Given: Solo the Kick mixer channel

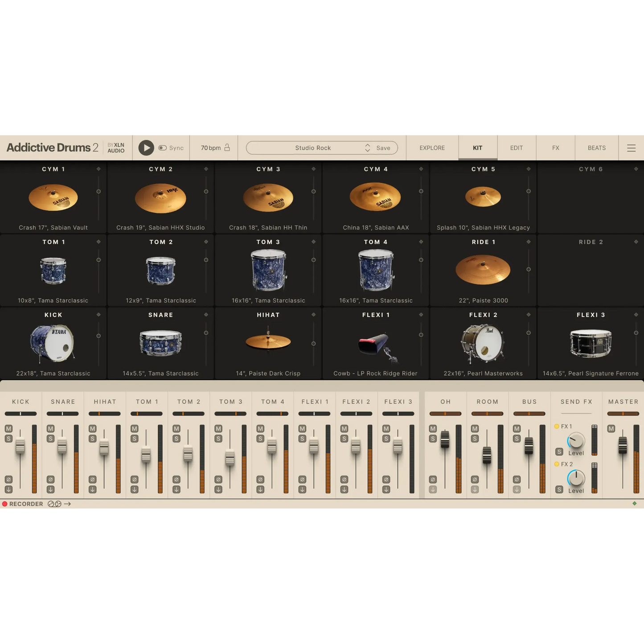Looking at the screenshot, I should [x=8, y=438].
